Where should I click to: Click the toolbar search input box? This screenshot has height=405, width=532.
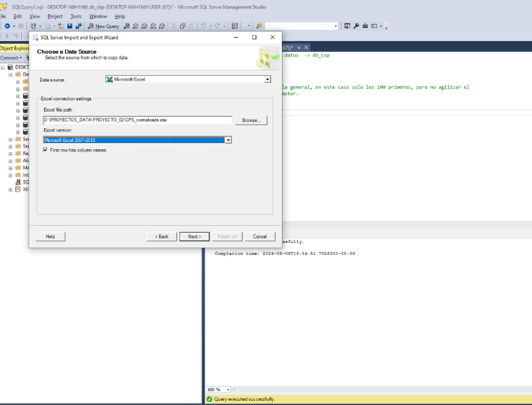click(299, 26)
